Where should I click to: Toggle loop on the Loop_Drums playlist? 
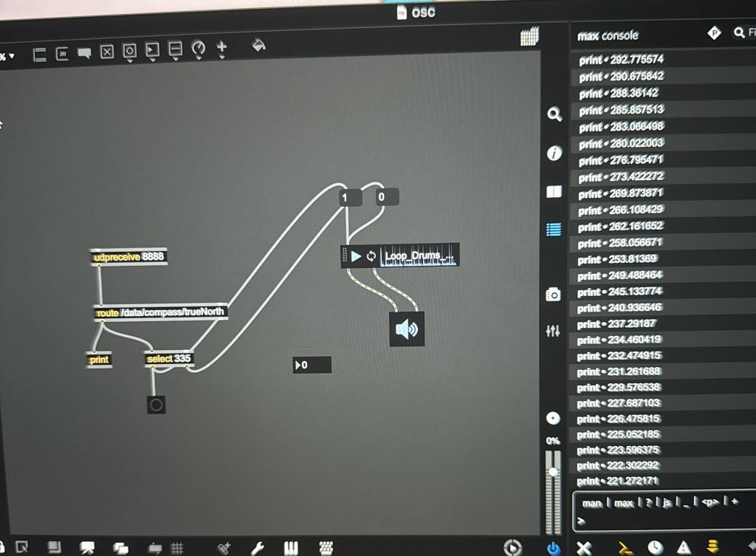(x=371, y=257)
